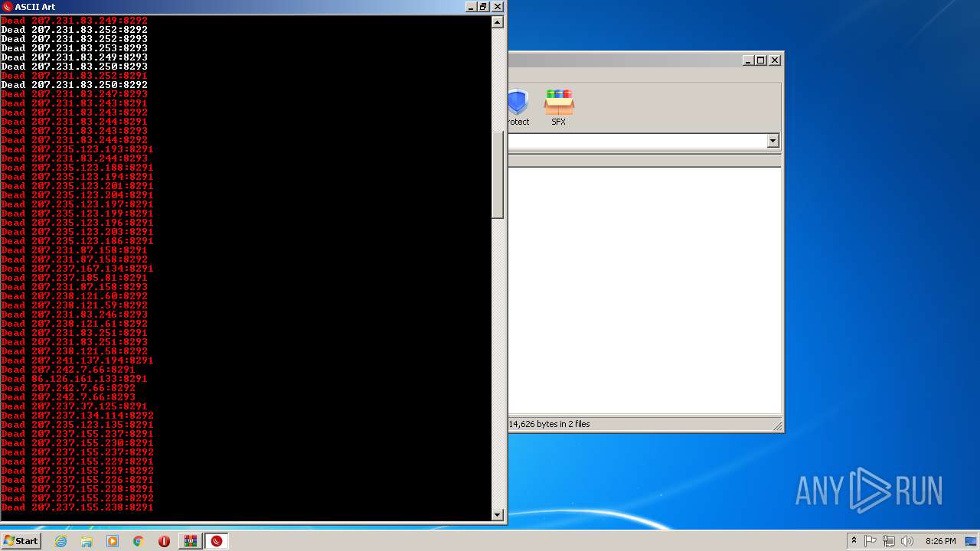This screenshot has height=551, width=980.
Task: Click the WinRAR address path field
Action: [x=638, y=141]
